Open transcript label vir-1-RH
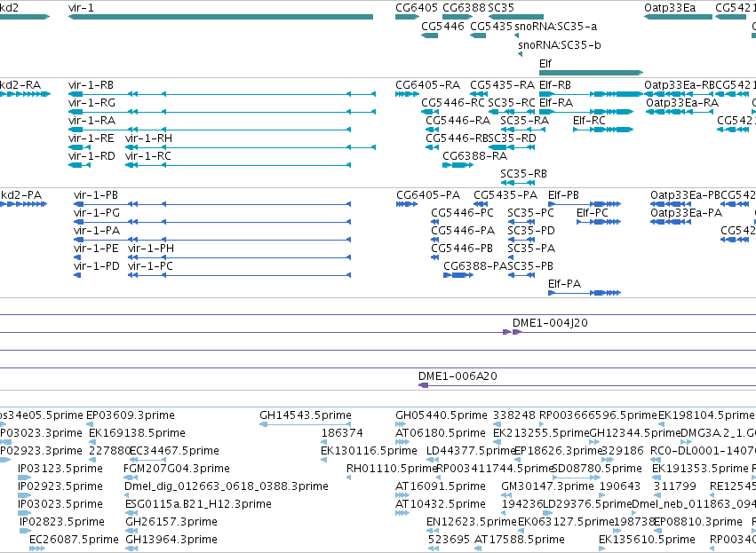The height and width of the screenshot is (553, 756). [148, 138]
